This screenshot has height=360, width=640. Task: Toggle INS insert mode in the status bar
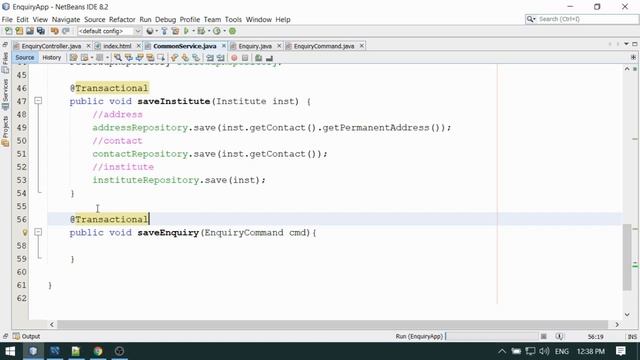point(632,337)
